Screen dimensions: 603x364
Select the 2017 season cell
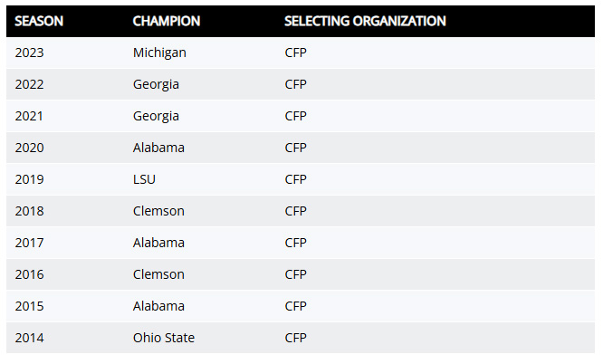point(29,243)
